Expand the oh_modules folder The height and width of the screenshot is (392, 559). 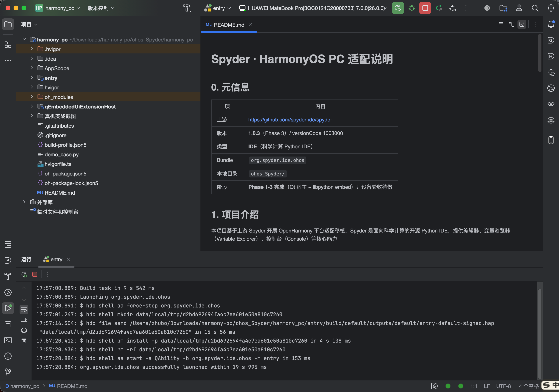32,97
